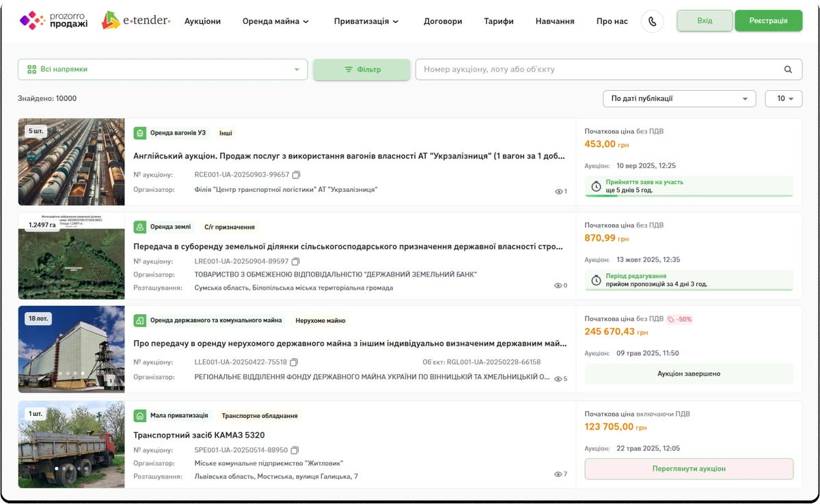Screen dimensions: 820x504
Task: Change the 10 per page dropdown
Action: [784, 99]
